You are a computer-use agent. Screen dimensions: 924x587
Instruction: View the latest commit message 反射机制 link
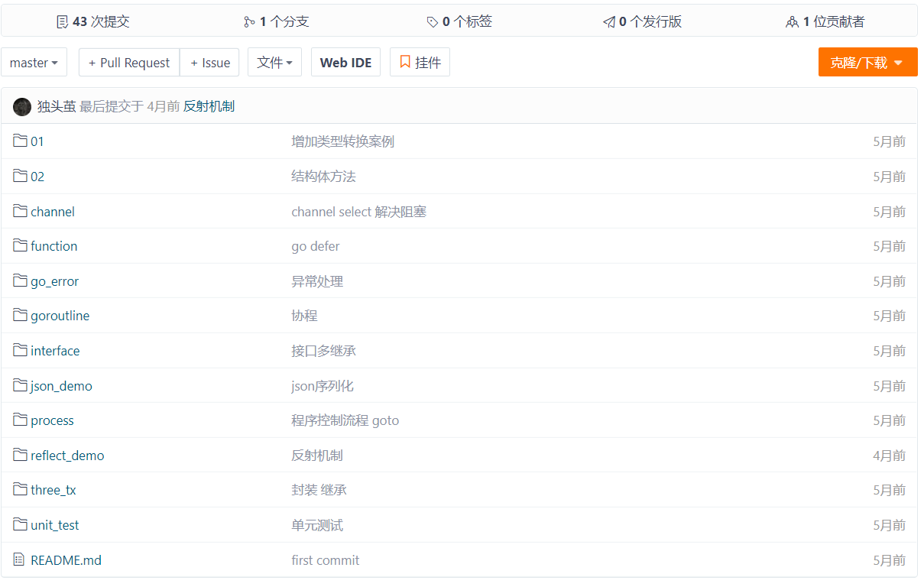[209, 106]
